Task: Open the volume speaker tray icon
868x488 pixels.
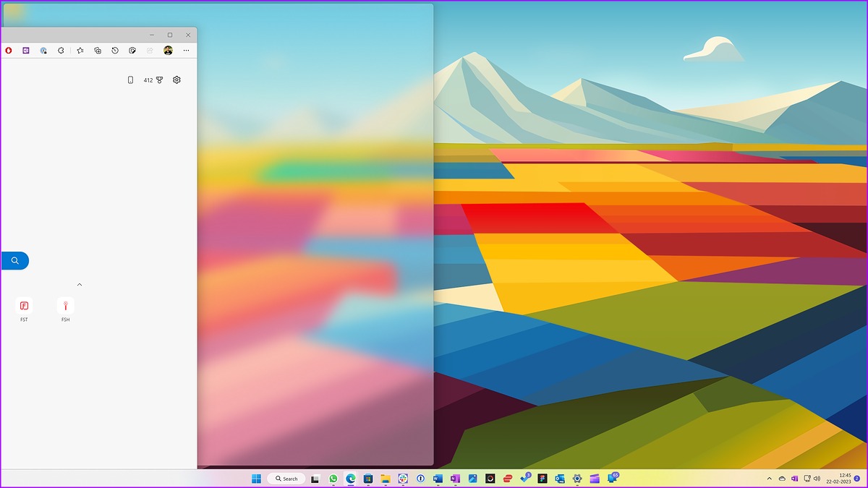Action: [x=817, y=479]
